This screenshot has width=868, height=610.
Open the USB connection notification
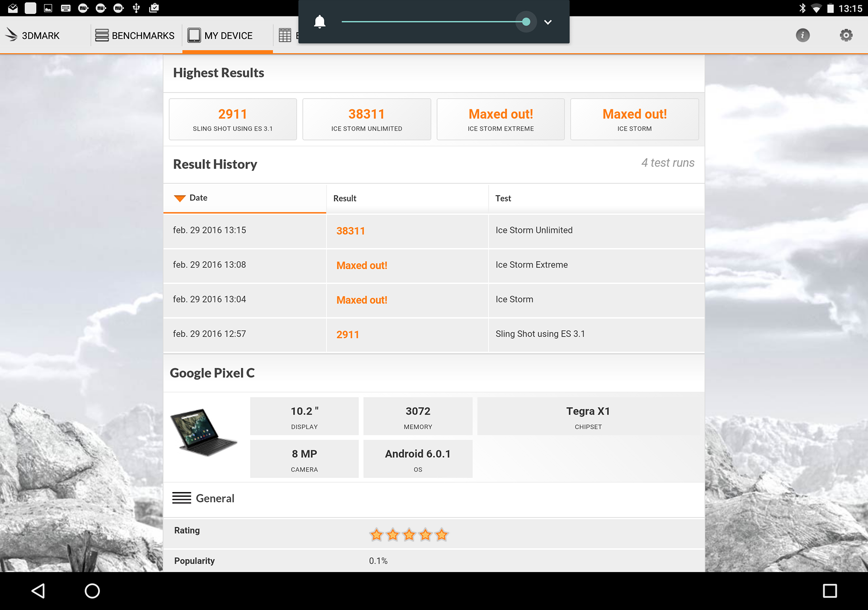[x=136, y=8]
